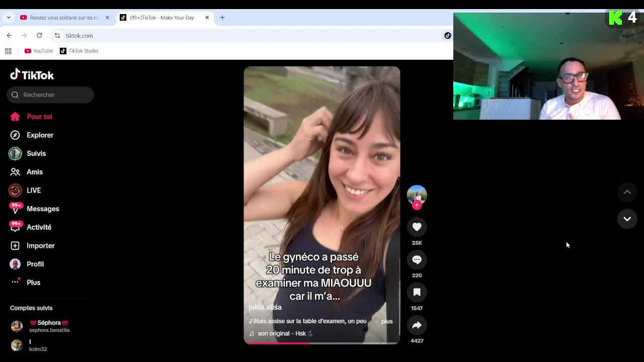This screenshot has height=362, width=644.
Task: Open the comments on the video
Action: (x=417, y=259)
